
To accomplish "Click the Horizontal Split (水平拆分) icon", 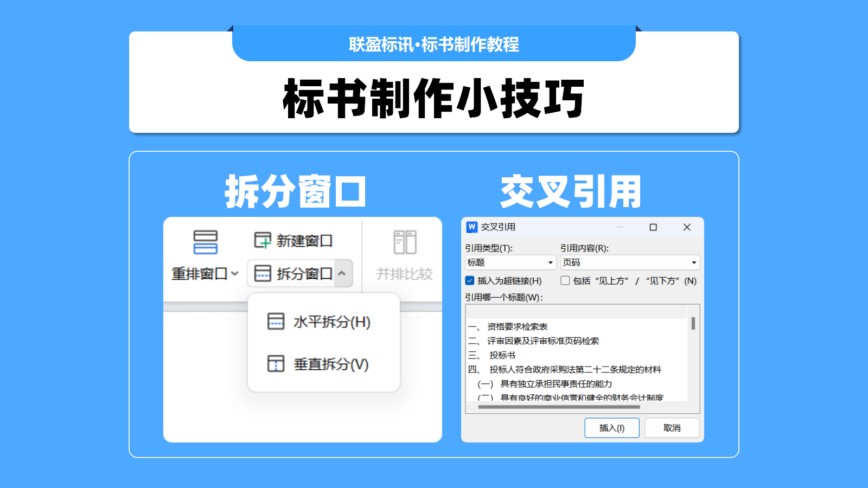I will (276, 322).
